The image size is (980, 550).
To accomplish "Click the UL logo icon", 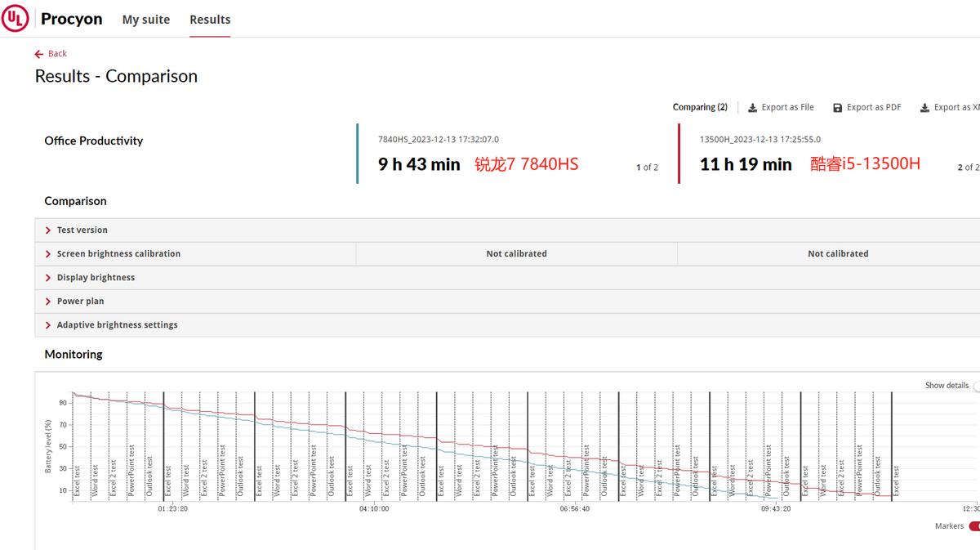I will [x=15, y=19].
